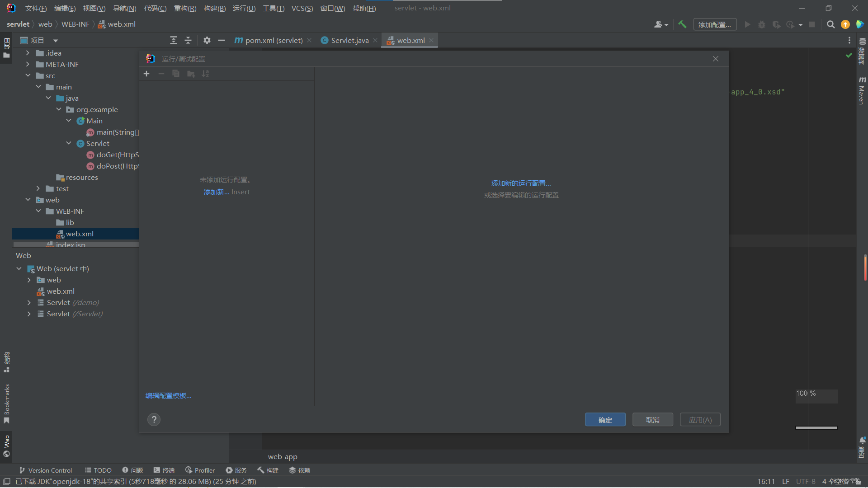868x488 pixels.
Task: Click the project panel settings gear icon
Action: coord(207,40)
